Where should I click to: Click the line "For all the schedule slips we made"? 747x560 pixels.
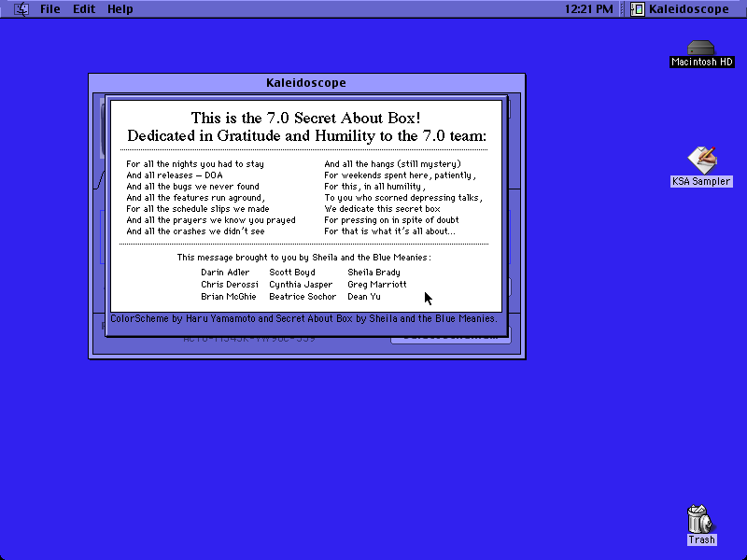pyautogui.click(x=198, y=209)
